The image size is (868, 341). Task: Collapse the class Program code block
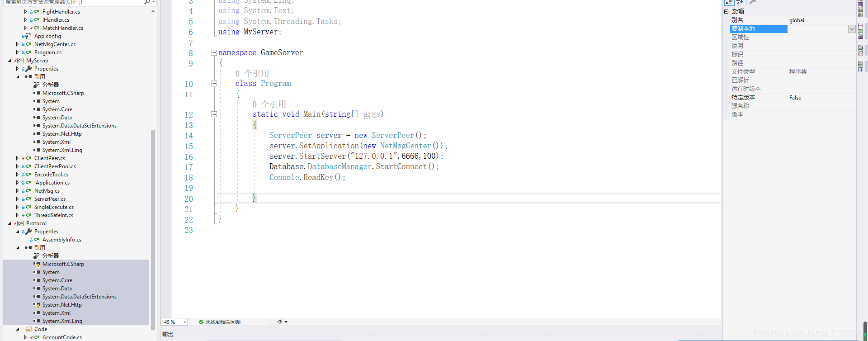pyautogui.click(x=214, y=83)
